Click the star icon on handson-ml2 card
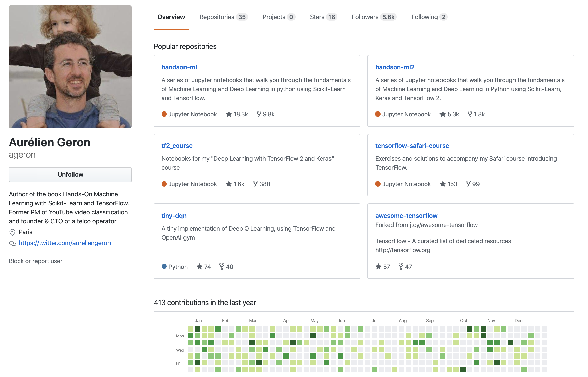The height and width of the screenshot is (377, 588). click(443, 114)
